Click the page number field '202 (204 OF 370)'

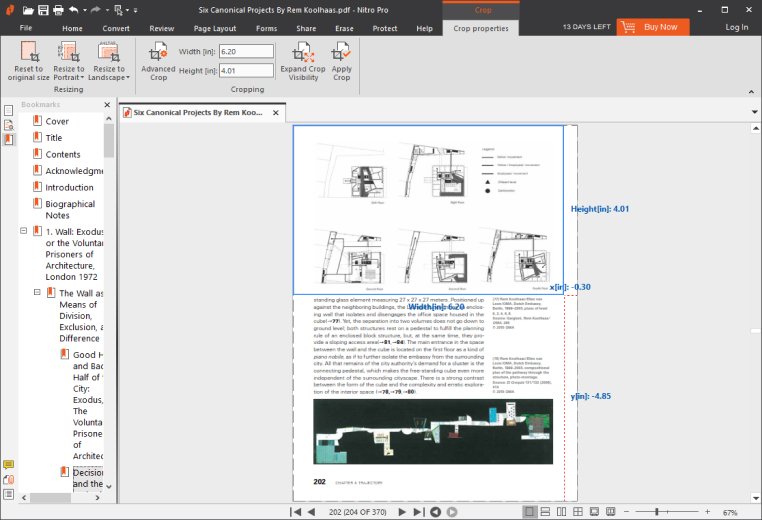pos(358,512)
